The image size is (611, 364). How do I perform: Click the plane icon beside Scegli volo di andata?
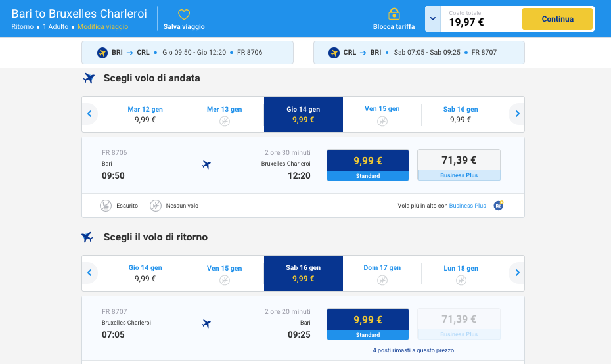(89, 78)
